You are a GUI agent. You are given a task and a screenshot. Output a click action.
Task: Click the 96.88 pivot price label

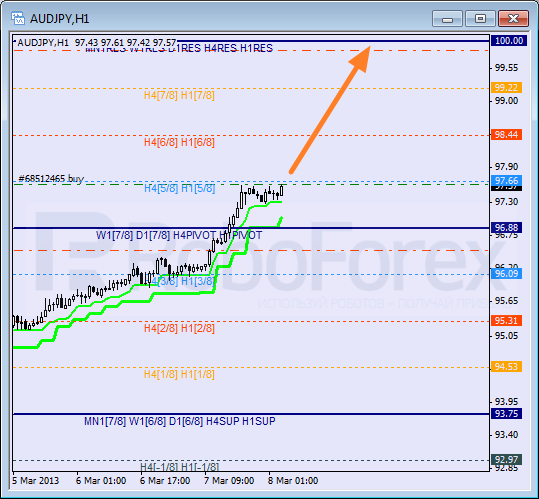point(507,228)
